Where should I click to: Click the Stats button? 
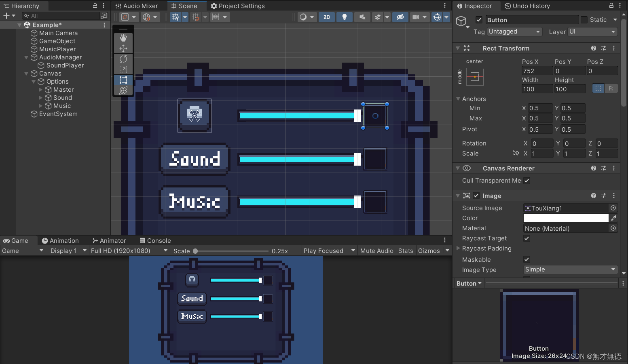(x=406, y=251)
